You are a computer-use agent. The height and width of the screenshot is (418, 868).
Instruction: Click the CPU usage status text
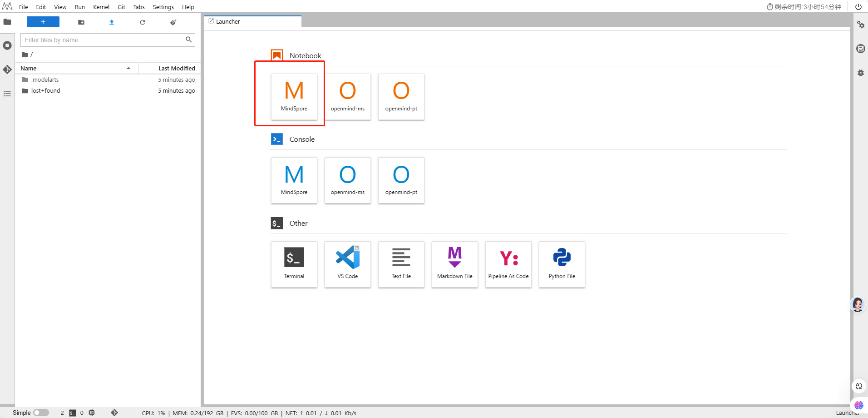153,413
